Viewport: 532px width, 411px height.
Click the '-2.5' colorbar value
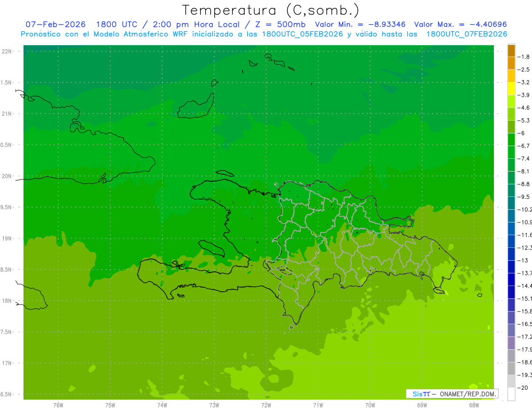coord(524,70)
